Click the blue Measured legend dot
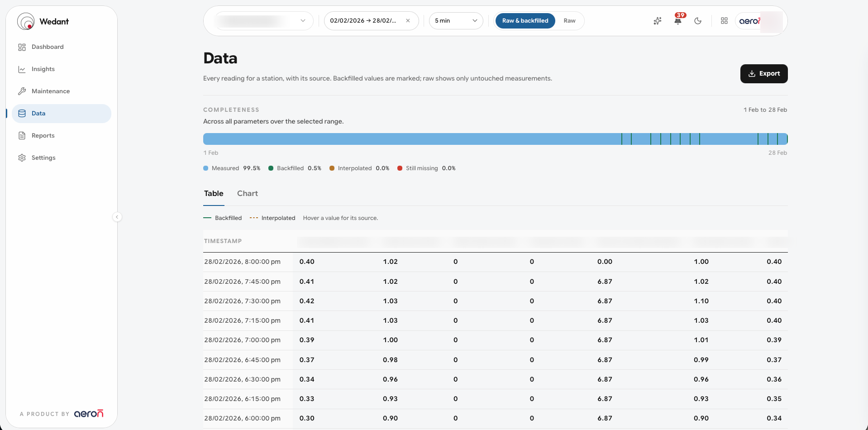 (206, 168)
